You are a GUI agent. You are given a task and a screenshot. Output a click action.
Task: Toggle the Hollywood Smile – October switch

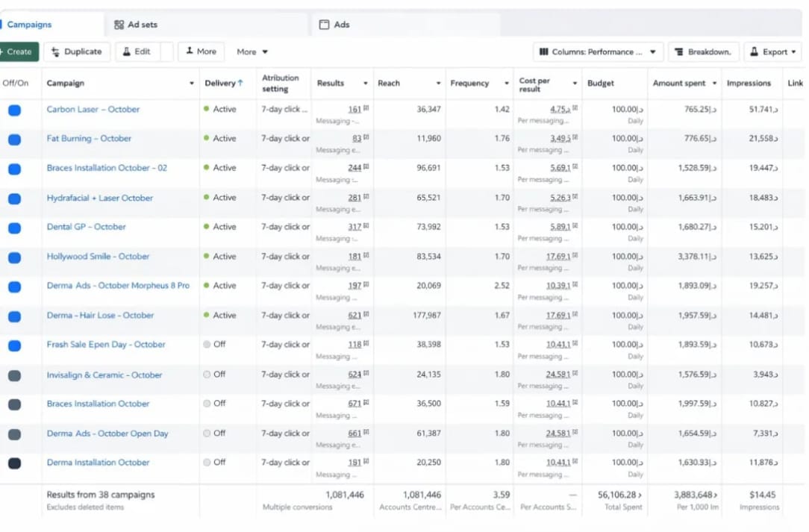(14, 257)
